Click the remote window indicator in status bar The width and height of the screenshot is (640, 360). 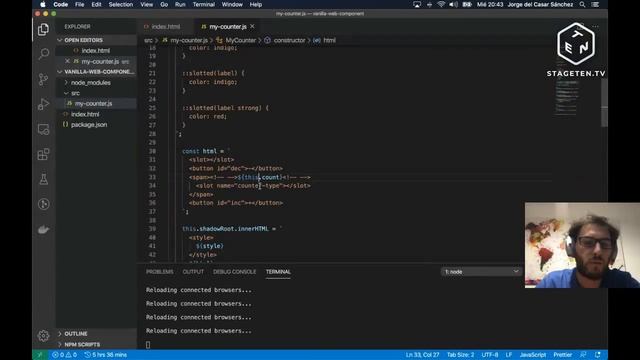coord(40,355)
